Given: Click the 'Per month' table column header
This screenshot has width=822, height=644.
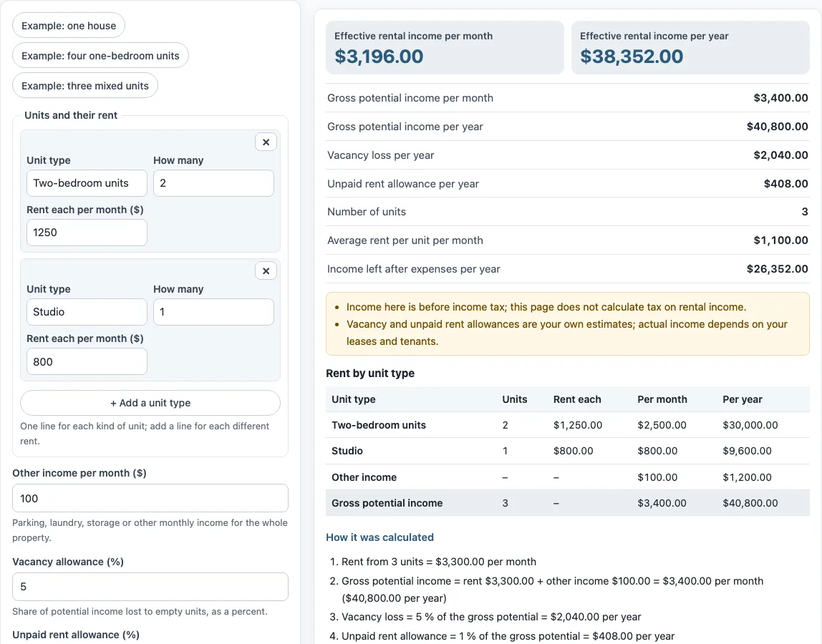Looking at the screenshot, I should tap(662, 399).
